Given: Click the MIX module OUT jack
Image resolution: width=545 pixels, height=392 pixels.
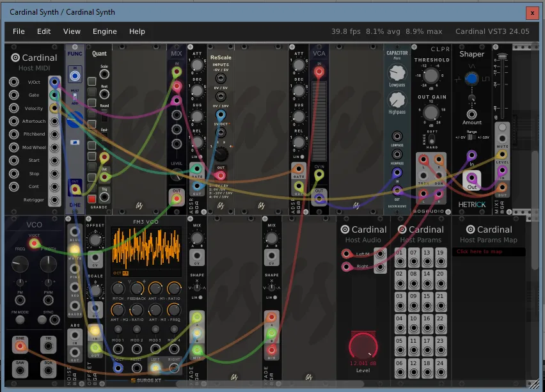Looking at the screenshot, I should [x=177, y=199].
